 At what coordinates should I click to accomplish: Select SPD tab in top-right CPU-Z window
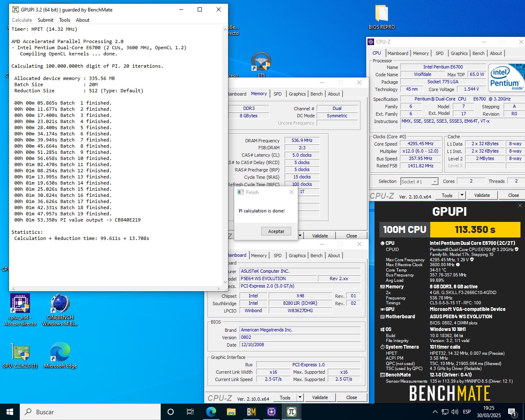pyautogui.click(x=440, y=53)
